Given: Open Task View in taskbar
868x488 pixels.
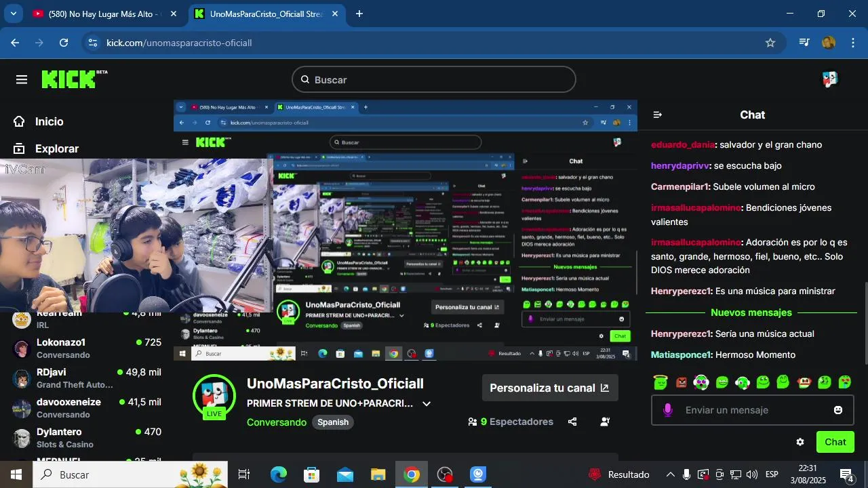Looking at the screenshot, I should click(244, 474).
